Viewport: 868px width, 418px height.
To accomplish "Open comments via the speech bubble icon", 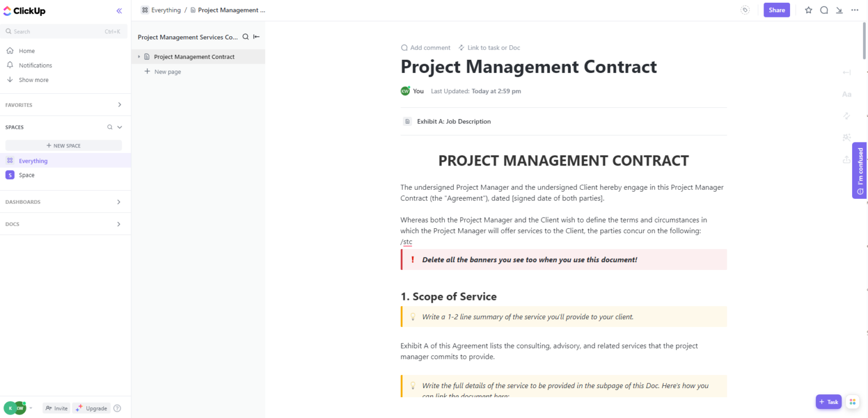I will pyautogui.click(x=823, y=10).
